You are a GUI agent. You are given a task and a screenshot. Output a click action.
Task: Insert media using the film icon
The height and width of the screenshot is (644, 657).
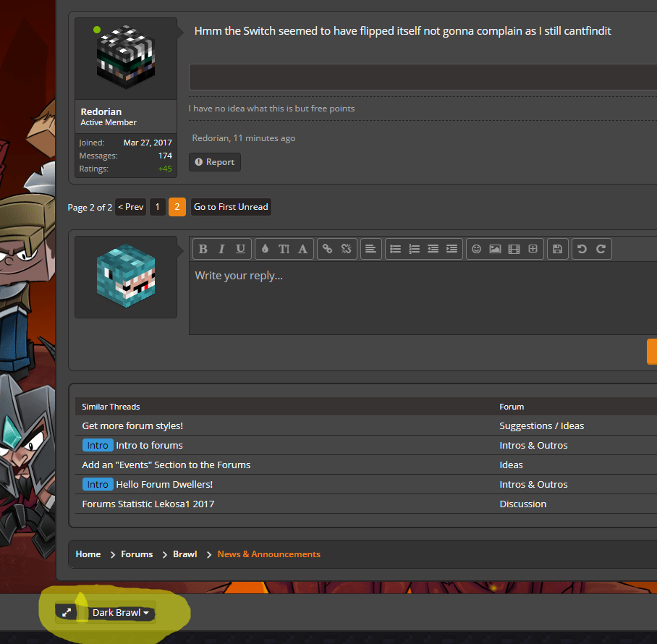click(x=514, y=249)
